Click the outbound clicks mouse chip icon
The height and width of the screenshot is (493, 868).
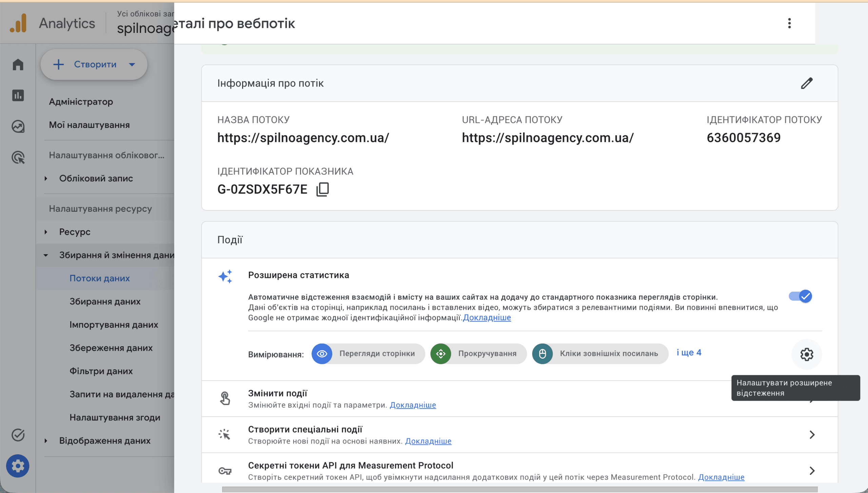coord(542,354)
